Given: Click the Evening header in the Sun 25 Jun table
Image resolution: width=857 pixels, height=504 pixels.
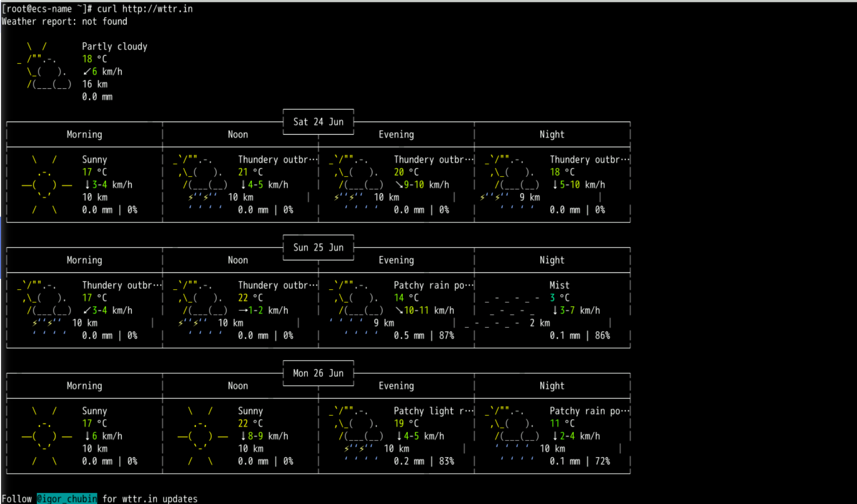Looking at the screenshot, I should [x=396, y=260].
